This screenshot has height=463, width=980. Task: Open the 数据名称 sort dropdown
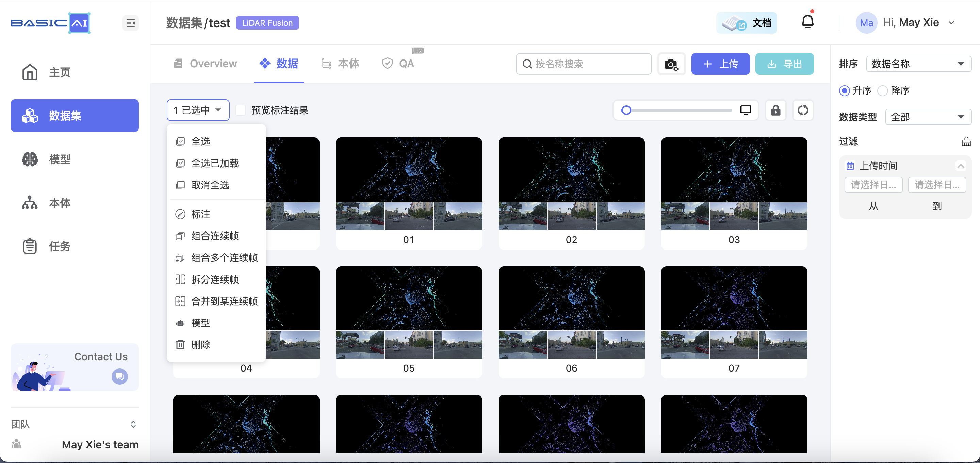[918, 64]
